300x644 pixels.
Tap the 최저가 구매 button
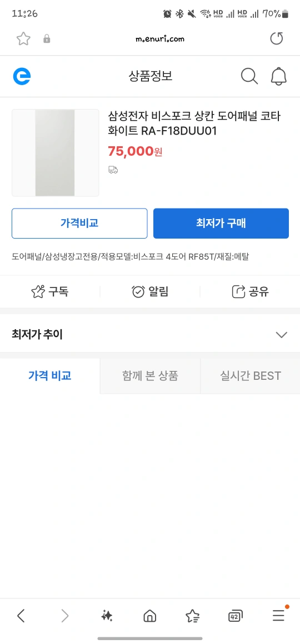tap(221, 224)
